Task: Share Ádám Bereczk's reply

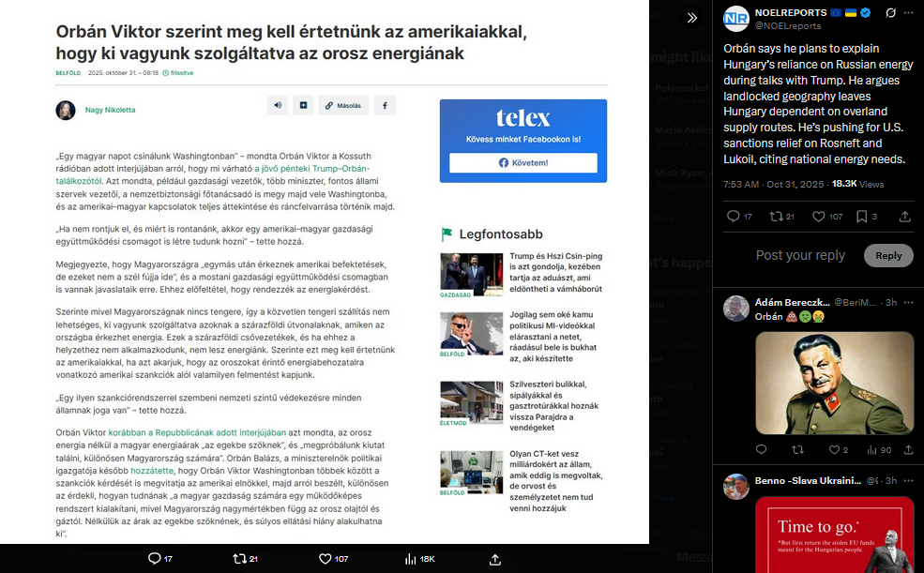Action: [909, 450]
